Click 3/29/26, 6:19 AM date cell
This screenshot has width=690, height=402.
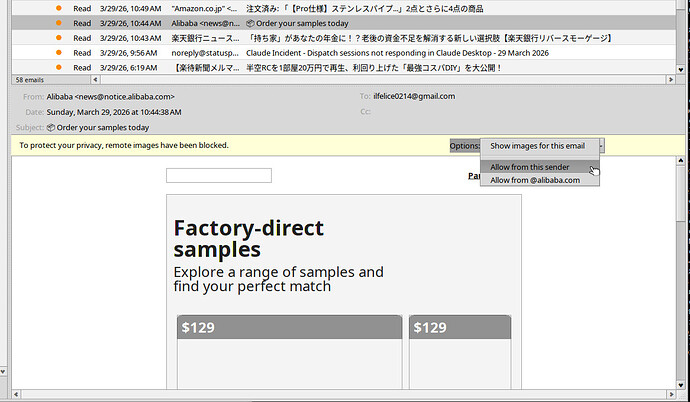(x=128, y=68)
